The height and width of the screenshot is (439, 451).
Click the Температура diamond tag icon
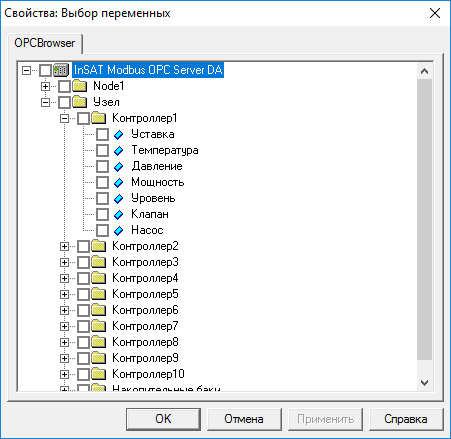click(119, 151)
